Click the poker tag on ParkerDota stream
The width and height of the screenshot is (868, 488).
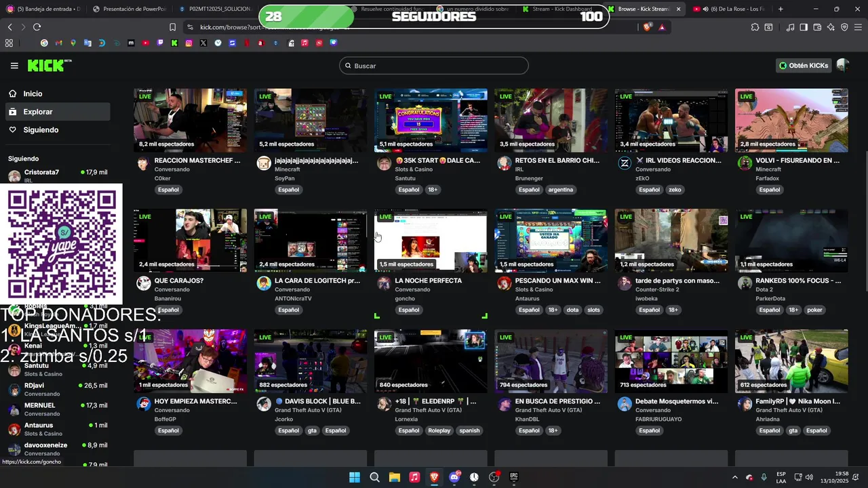[x=814, y=310]
